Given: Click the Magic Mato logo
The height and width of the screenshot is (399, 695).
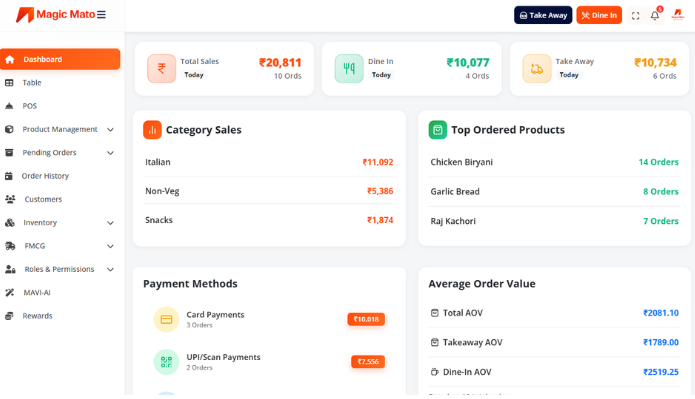Looking at the screenshot, I should click(56, 15).
